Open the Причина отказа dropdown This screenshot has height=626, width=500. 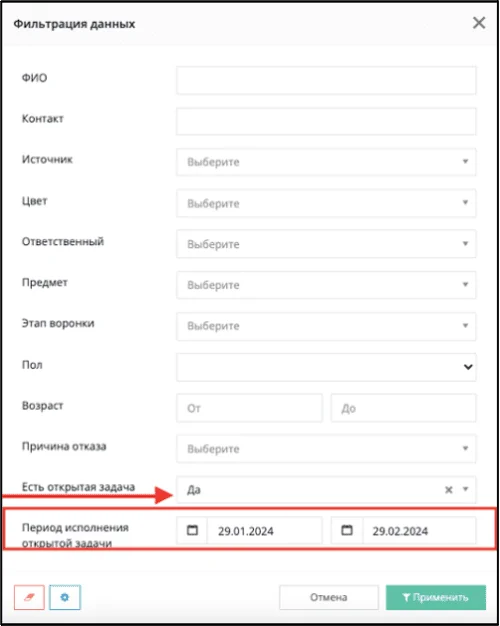pos(326,448)
